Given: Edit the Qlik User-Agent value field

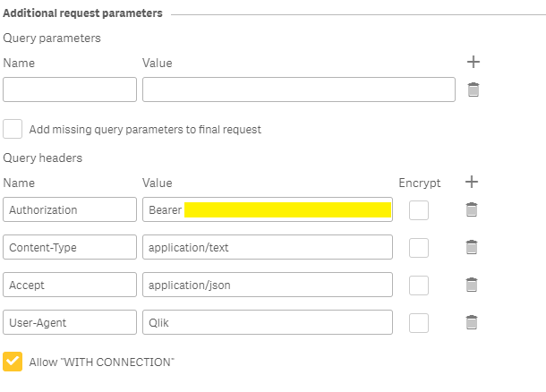Looking at the screenshot, I should pyautogui.click(x=267, y=323).
